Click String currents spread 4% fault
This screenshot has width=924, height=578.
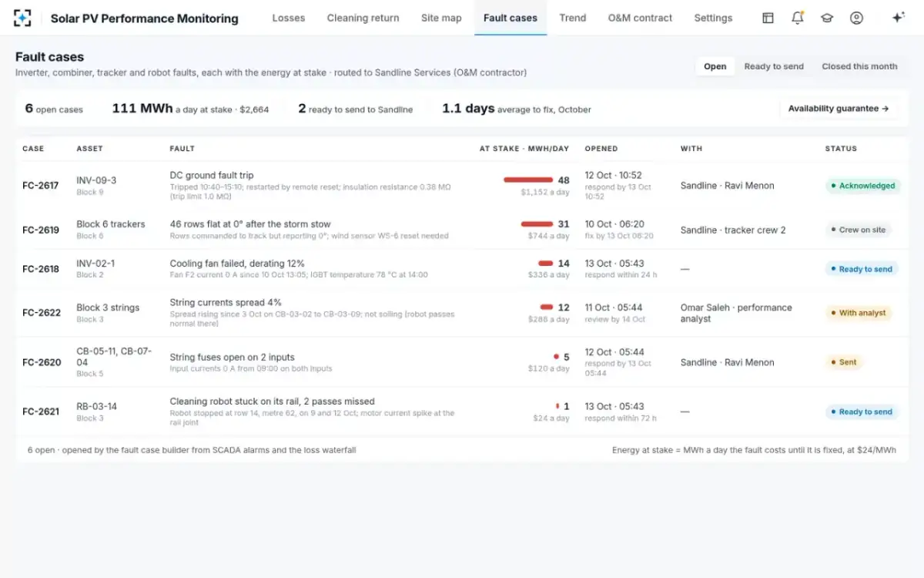226,303
